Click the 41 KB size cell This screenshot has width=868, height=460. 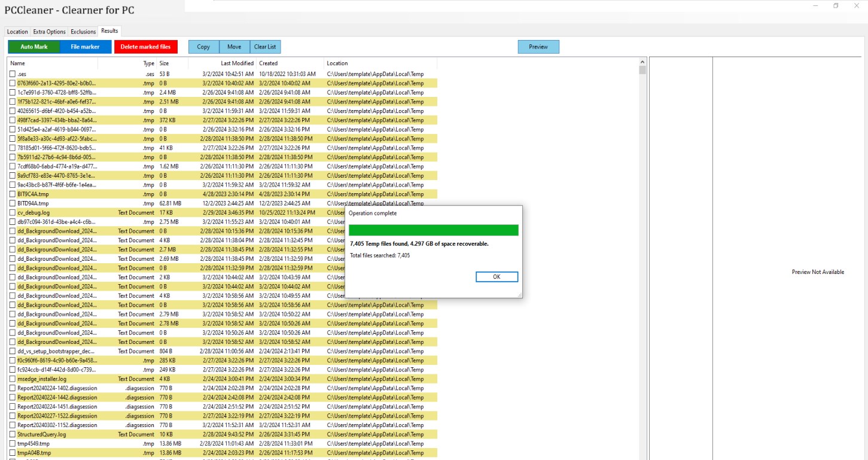click(x=166, y=148)
